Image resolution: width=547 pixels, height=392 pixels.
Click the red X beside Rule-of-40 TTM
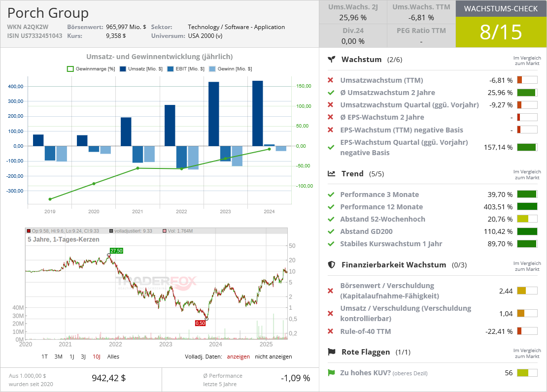331,331
